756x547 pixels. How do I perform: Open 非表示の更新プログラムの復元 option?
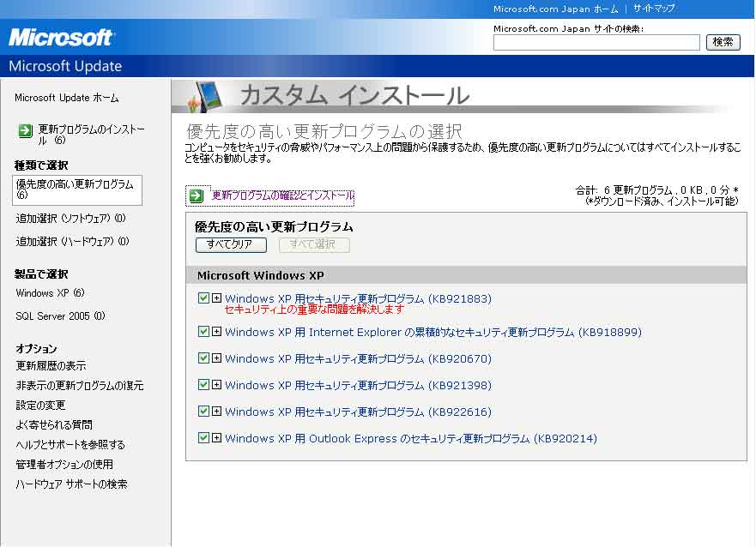coord(80,385)
